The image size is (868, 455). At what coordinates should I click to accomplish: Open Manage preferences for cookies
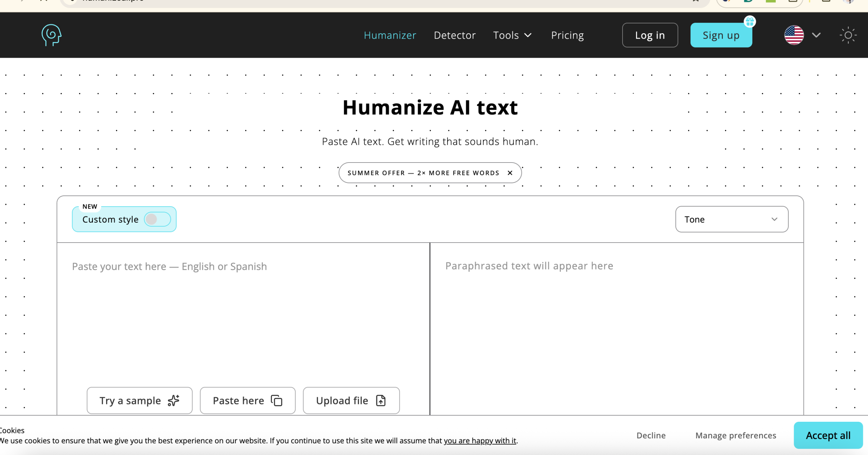(x=736, y=435)
